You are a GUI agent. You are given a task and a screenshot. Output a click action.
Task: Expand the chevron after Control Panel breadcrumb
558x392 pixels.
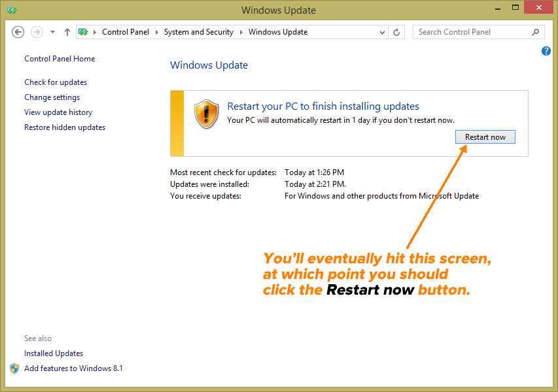coord(156,32)
